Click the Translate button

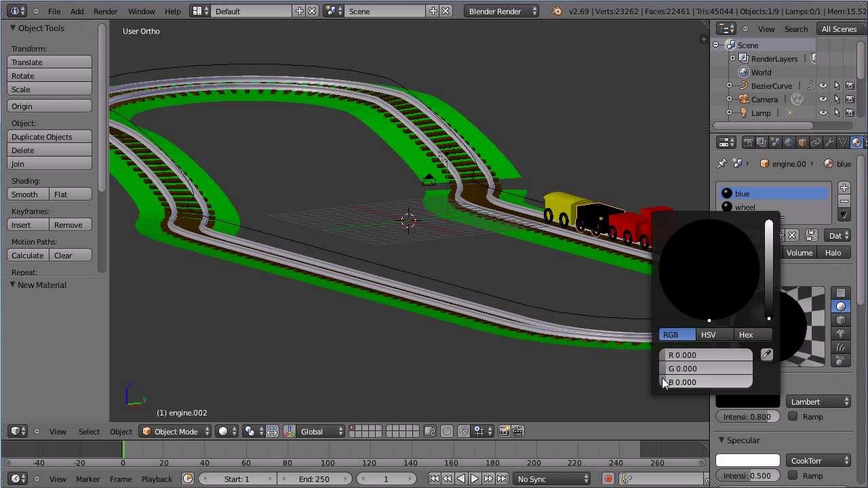pyautogui.click(x=50, y=62)
